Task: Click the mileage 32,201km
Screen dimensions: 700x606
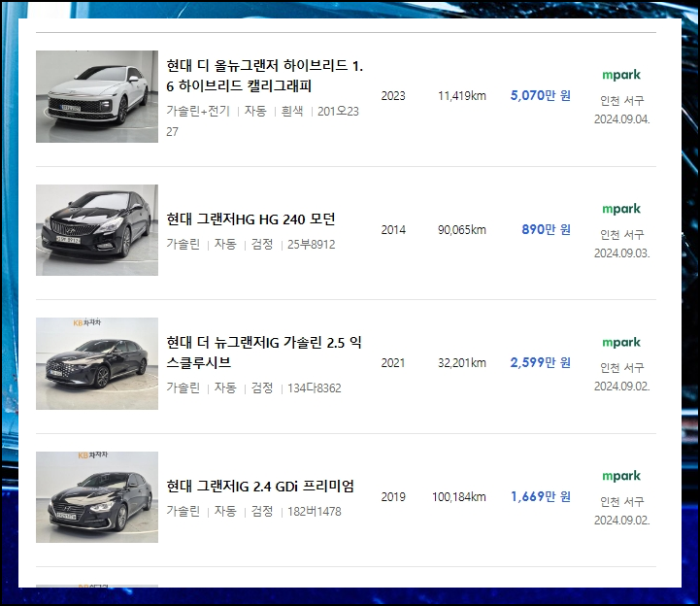Action: tap(461, 363)
